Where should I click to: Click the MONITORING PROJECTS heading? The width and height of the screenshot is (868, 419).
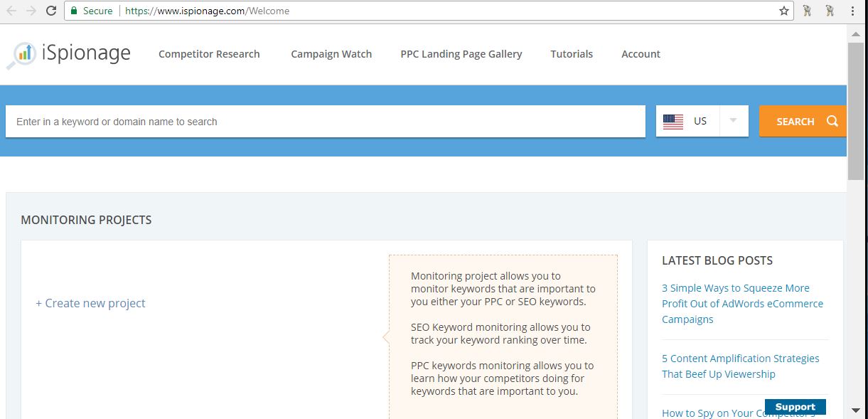(x=86, y=220)
